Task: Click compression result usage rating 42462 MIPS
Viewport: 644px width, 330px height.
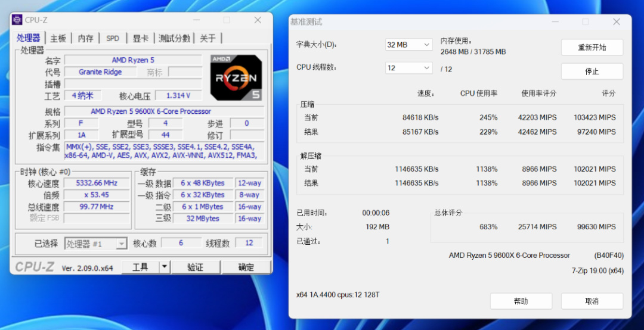Action: click(537, 132)
